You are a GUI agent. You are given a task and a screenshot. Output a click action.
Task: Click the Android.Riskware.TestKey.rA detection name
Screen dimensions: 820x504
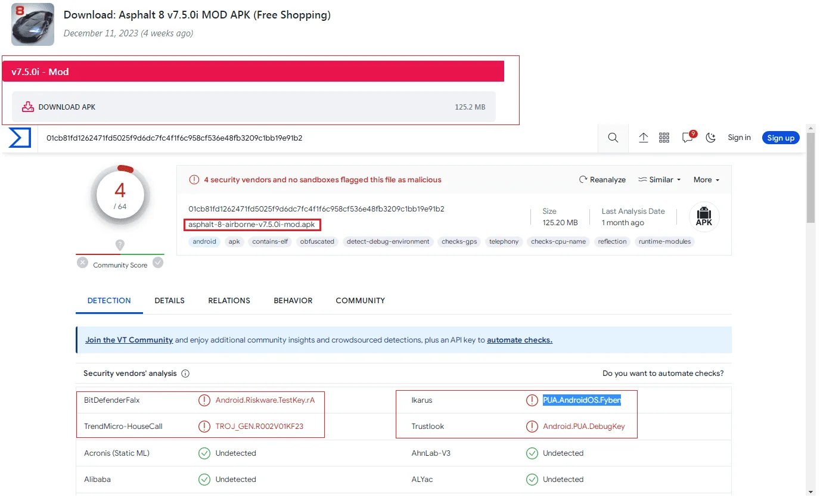coord(265,400)
